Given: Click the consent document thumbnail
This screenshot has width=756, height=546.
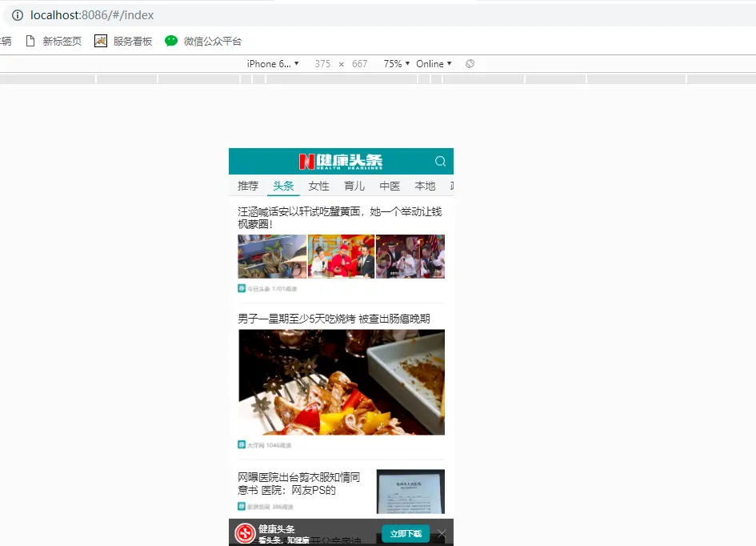Looking at the screenshot, I should [410, 492].
